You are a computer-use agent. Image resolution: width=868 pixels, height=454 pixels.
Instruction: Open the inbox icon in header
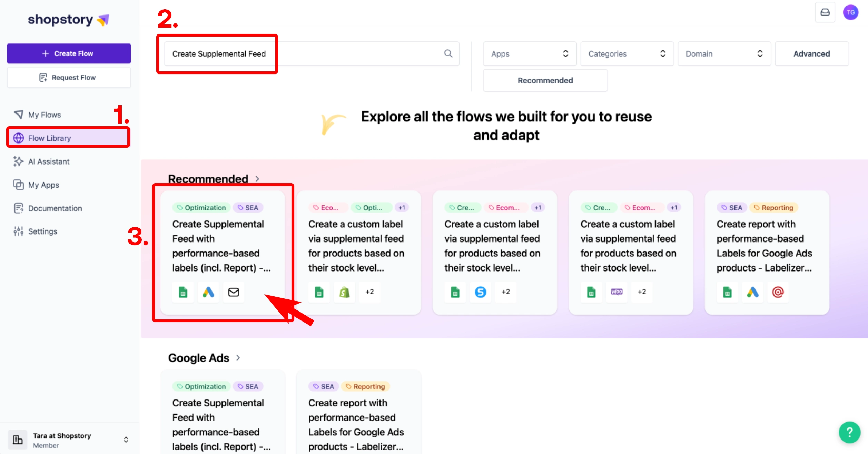pos(825,12)
